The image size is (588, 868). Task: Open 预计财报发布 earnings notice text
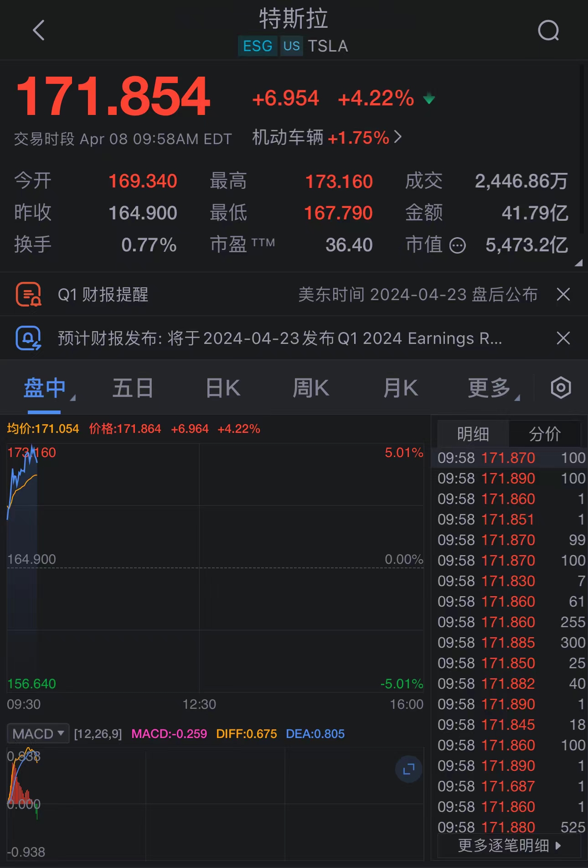pyautogui.click(x=280, y=338)
